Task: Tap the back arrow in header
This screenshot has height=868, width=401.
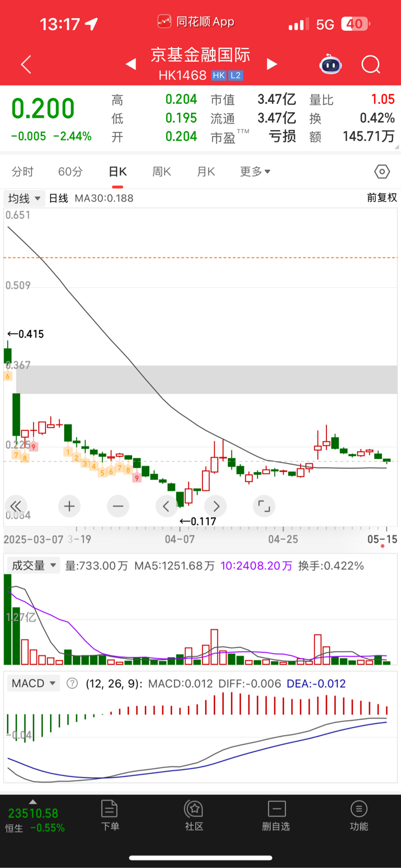Action: 26,64
